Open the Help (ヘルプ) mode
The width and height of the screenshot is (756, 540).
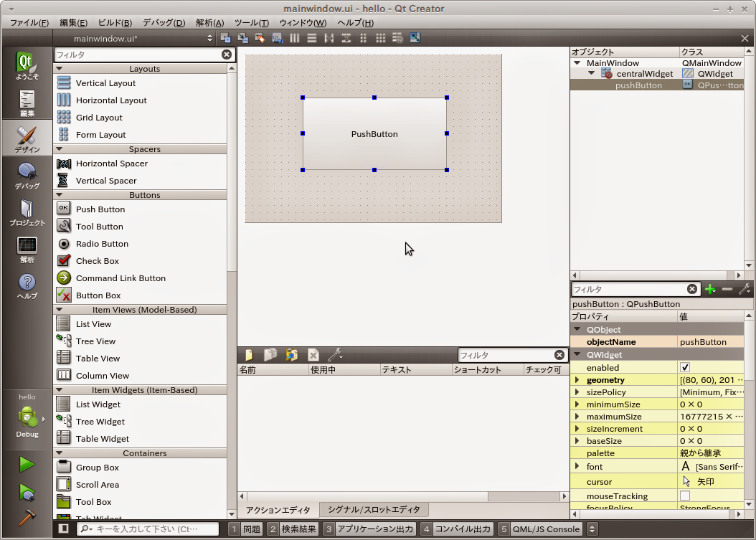coord(27,286)
